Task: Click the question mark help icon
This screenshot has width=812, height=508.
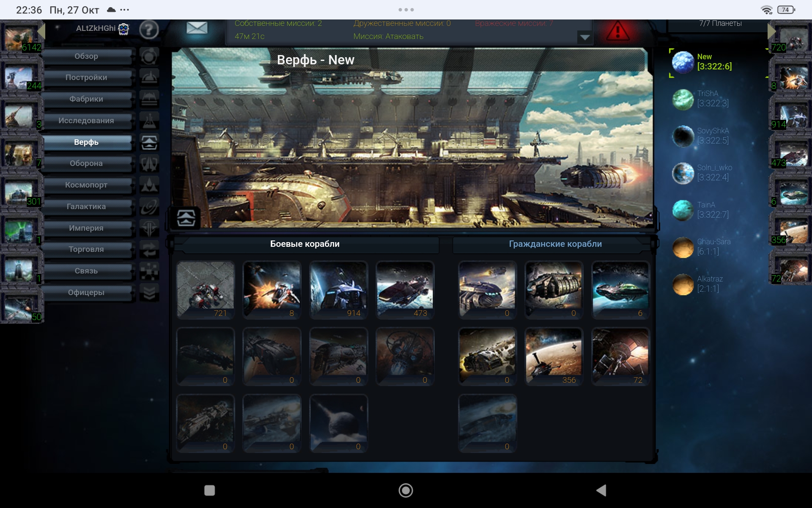Action: (x=149, y=30)
